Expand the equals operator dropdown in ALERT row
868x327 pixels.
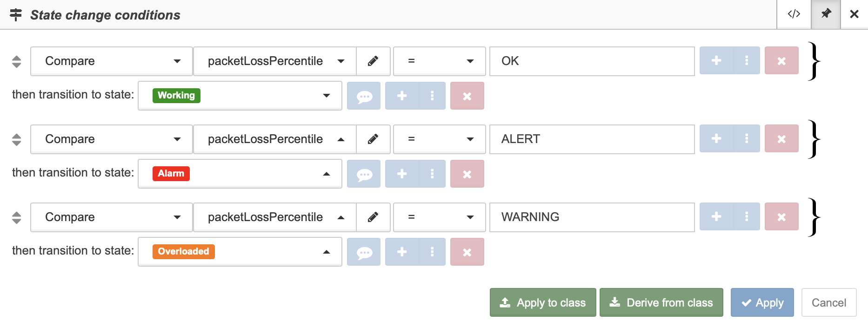(440, 139)
